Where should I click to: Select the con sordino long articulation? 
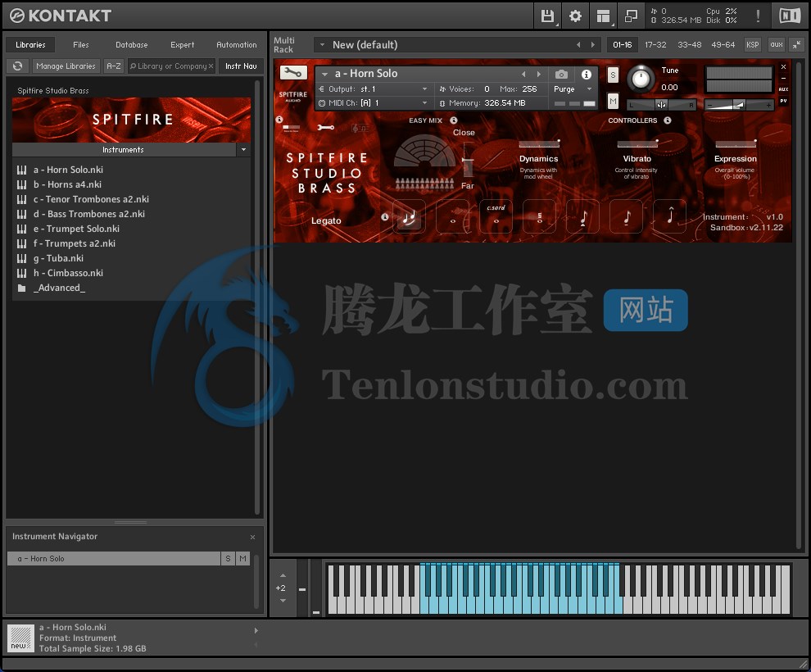point(496,217)
